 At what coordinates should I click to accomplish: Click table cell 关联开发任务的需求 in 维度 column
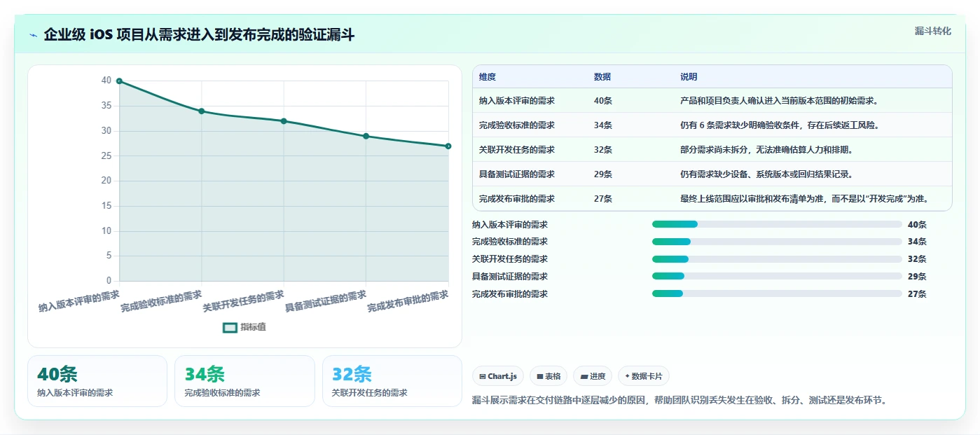tap(517, 150)
